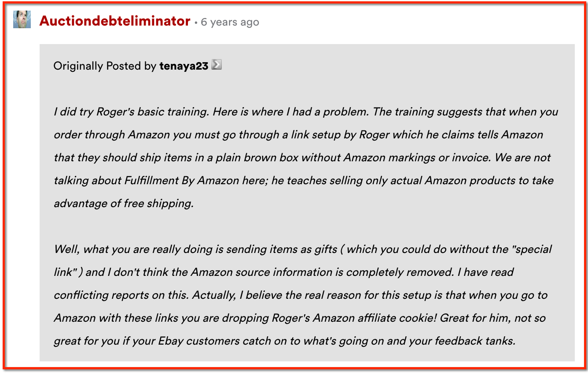Click the line starting 'I did try Roger's basic training'

pyautogui.click(x=306, y=111)
